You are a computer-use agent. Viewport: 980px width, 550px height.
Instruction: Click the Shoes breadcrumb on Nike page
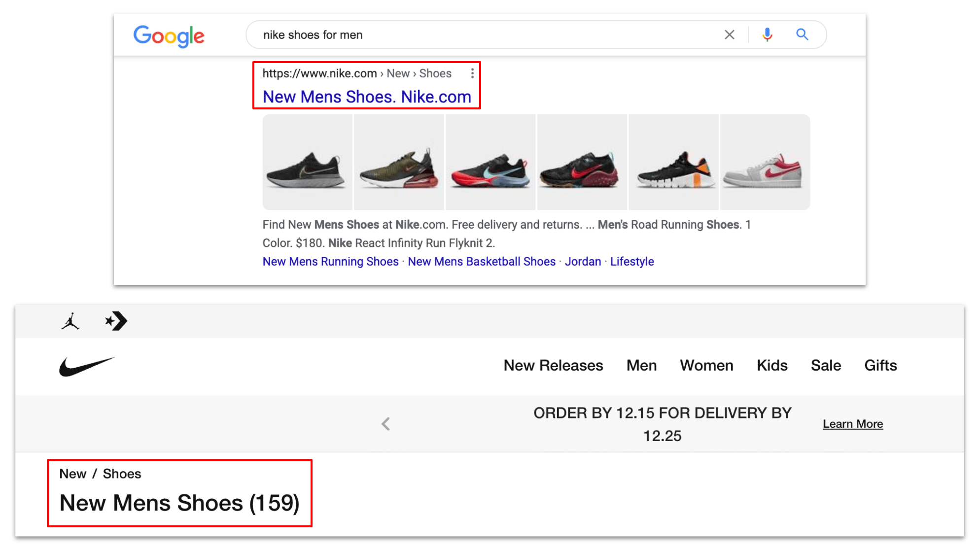122,474
